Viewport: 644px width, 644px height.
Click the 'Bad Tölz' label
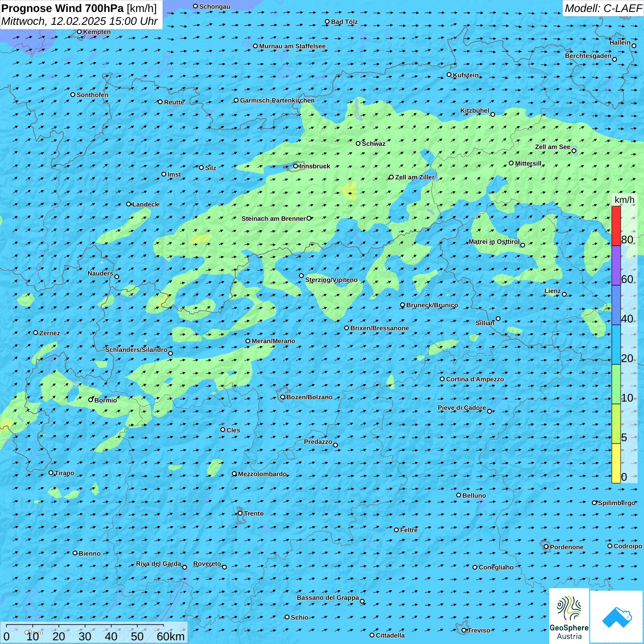[345, 22]
